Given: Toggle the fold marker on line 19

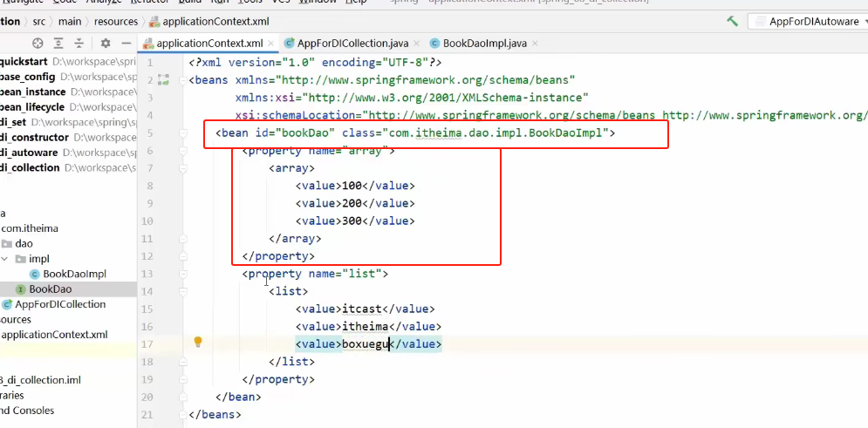Looking at the screenshot, I should [x=183, y=379].
